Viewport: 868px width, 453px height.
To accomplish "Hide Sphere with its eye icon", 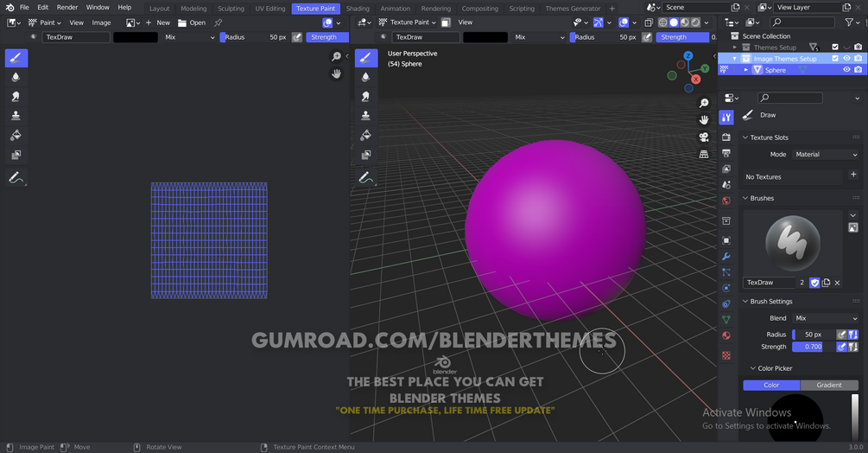I will click(846, 70).
